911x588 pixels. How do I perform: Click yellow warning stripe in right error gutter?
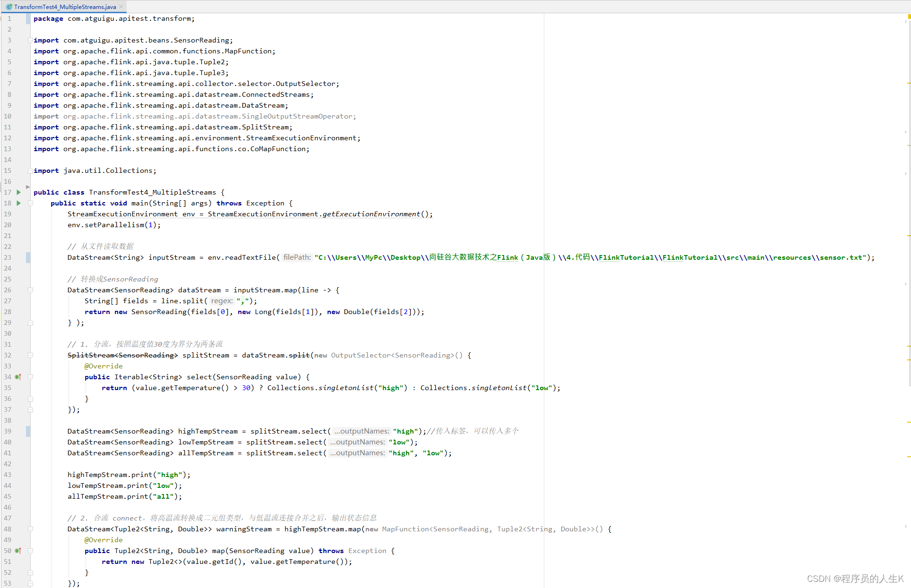(909, 84)
